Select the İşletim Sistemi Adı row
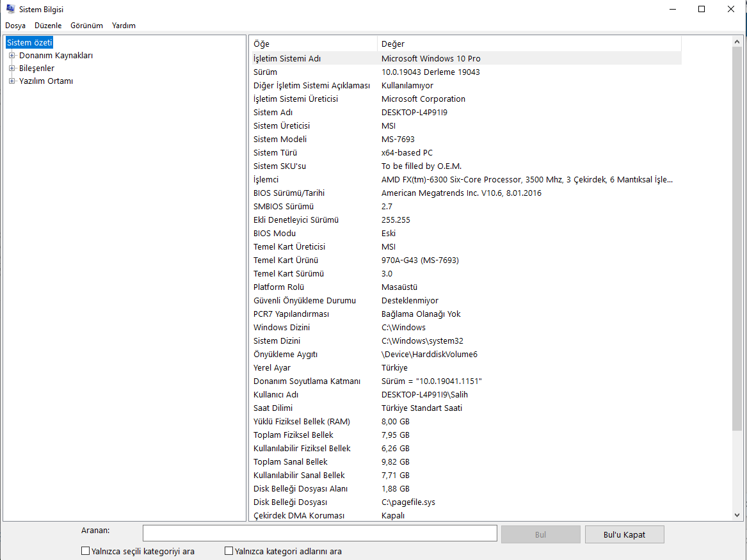The height and width of the screenshot is (560, 747). click(x=467, y=59)
